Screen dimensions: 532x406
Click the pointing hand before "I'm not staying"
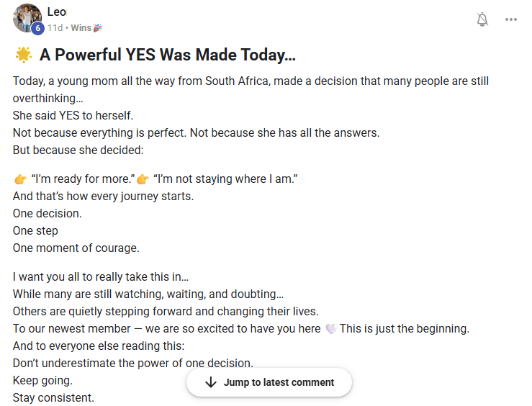(143, 179)
